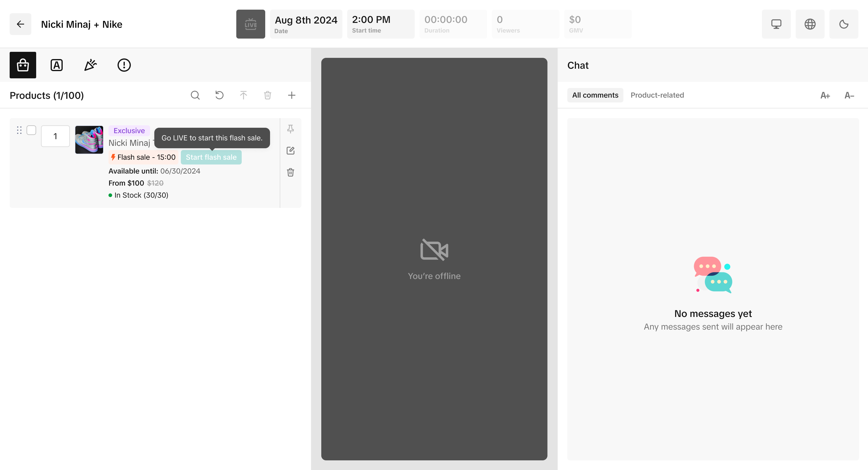Refresh the products list
This screenshot has width=868, height=470.
click(219, 95)
